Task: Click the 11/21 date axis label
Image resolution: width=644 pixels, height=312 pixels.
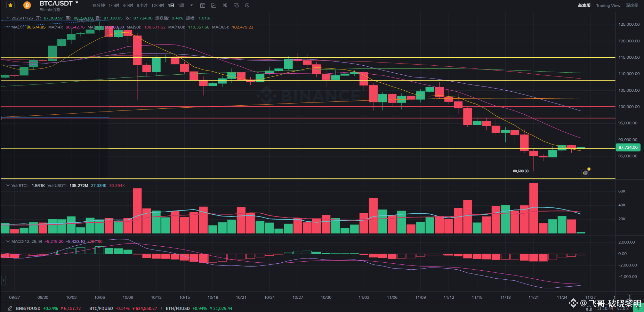Action: click(x=534, y=297)
